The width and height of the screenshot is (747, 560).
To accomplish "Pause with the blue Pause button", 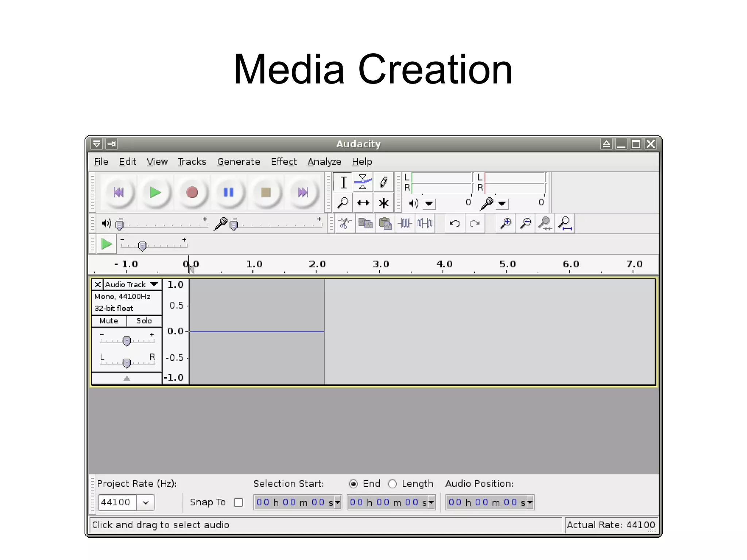I will (229, 192).
